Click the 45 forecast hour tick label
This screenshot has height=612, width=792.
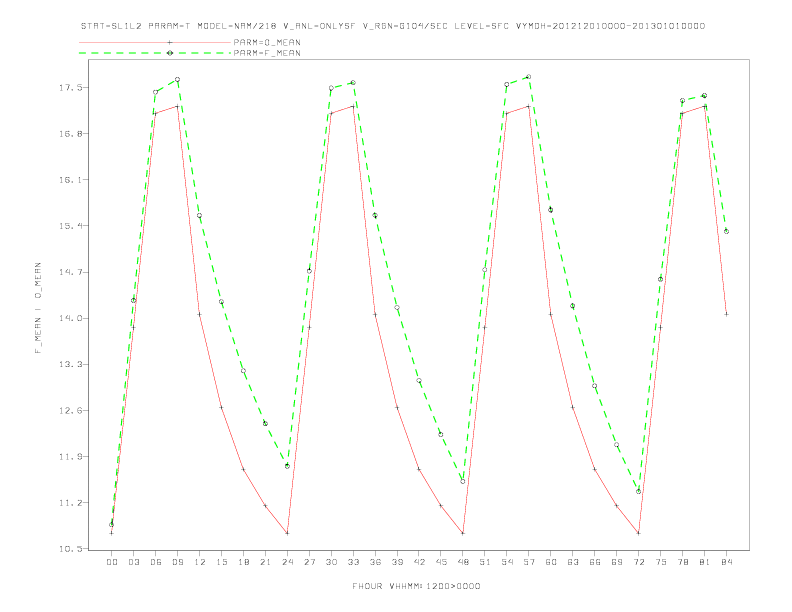[441, 562]
